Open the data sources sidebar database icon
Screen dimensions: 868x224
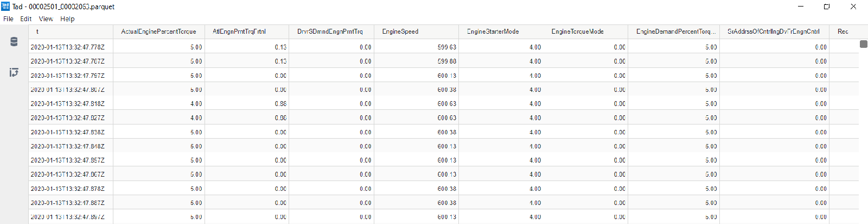coord(14,42)
